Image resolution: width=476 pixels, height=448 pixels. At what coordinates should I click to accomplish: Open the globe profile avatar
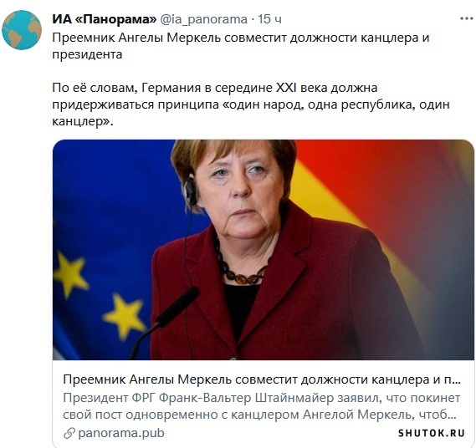(22, 30)
